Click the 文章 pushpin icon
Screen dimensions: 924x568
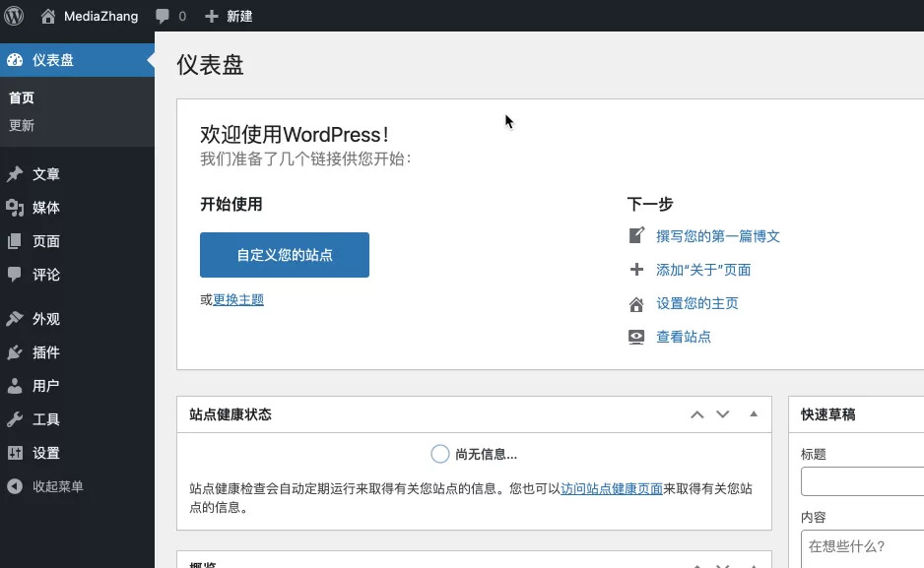point(15,173)
